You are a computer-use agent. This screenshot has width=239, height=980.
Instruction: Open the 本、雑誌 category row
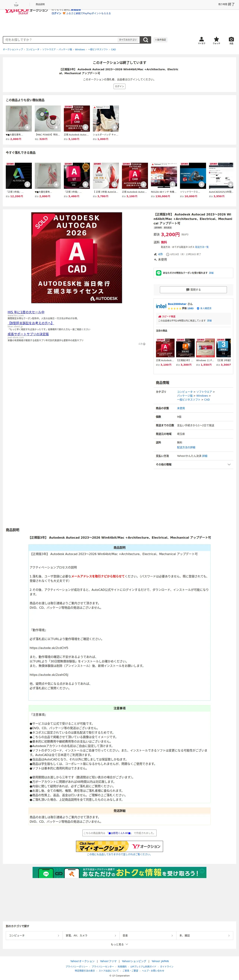(204, 935)
